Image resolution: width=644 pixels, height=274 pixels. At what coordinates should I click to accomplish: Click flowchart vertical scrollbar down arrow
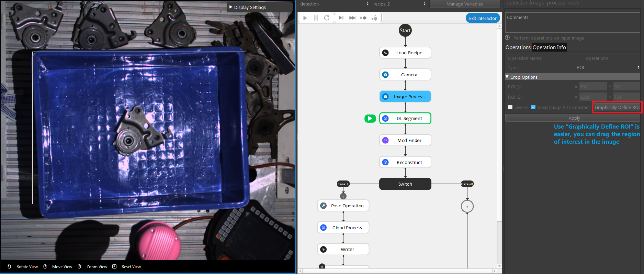pyautogui.click(x=499, y=266)
